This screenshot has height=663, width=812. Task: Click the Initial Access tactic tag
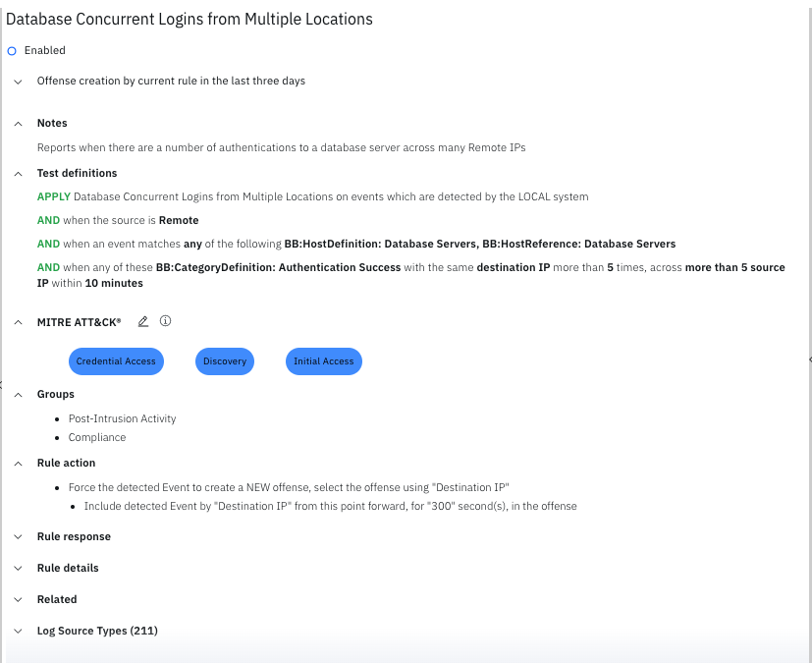323,361
